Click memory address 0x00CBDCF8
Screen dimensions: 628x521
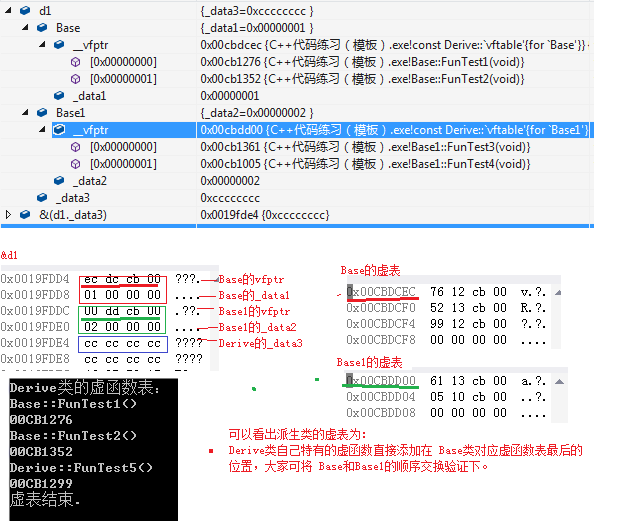(x=381, y=340)
